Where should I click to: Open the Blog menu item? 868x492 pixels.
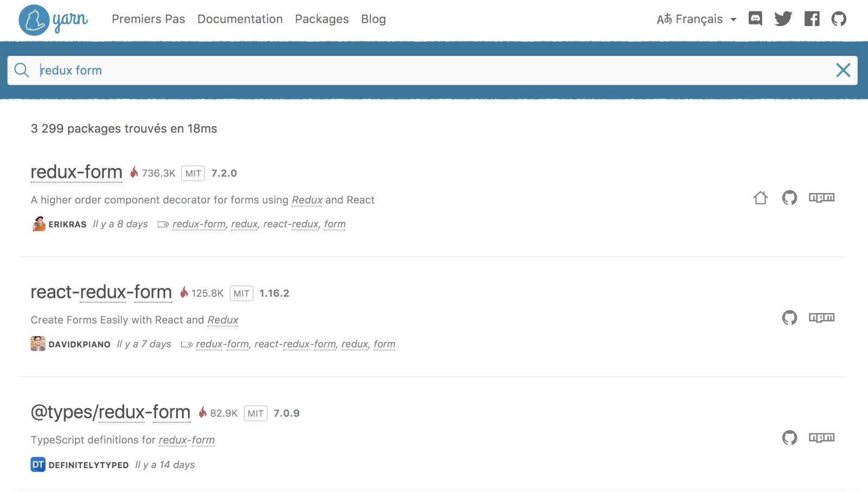point(373,19)
